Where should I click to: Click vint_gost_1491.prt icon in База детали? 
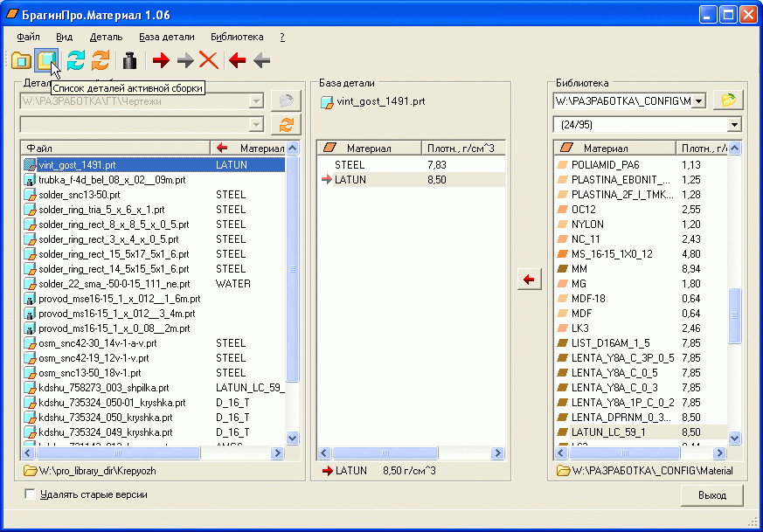(327, 102)
